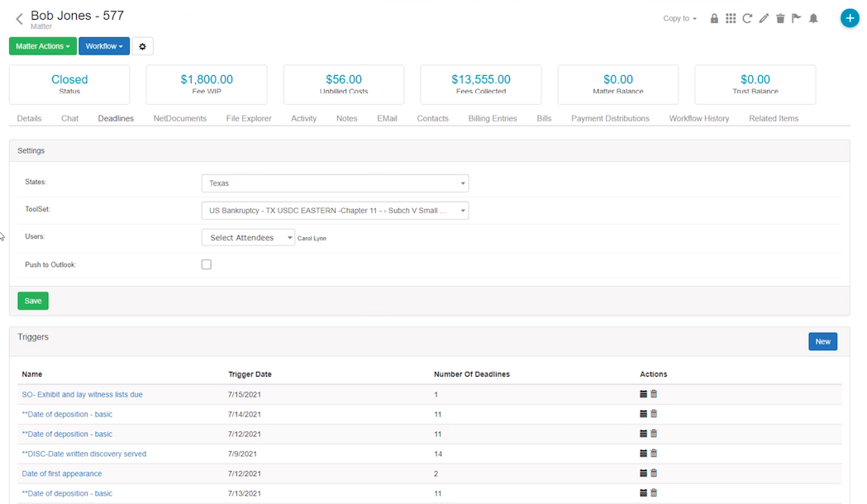Open the Chat tab

coord(69,118)
